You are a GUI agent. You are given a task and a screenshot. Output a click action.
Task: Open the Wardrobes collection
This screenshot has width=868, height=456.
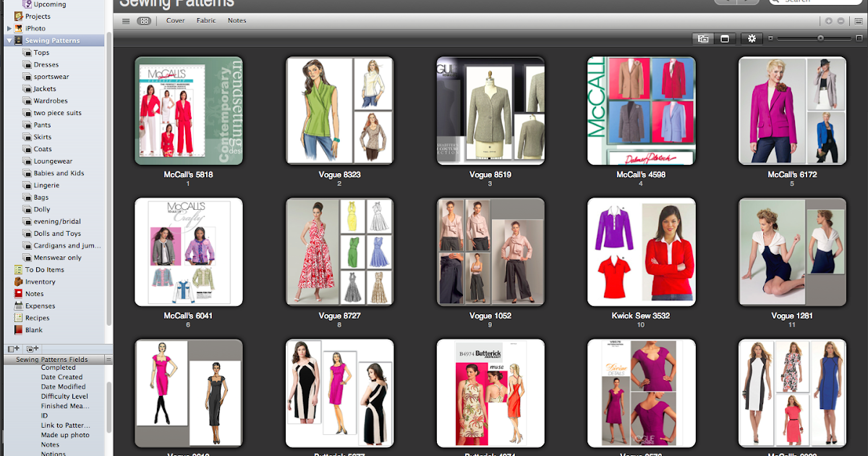coord(51,101)
